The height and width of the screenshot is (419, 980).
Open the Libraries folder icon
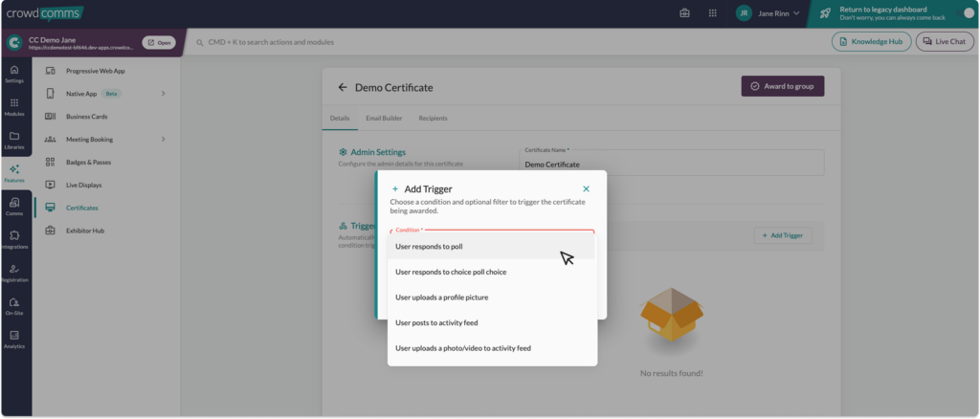tap(14, 140)
